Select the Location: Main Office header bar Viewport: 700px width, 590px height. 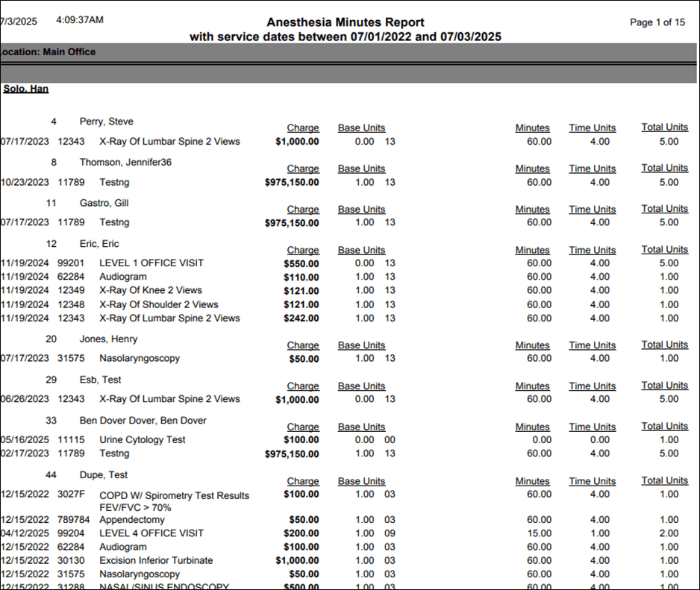pyautogui.click(x=48, y=52)
